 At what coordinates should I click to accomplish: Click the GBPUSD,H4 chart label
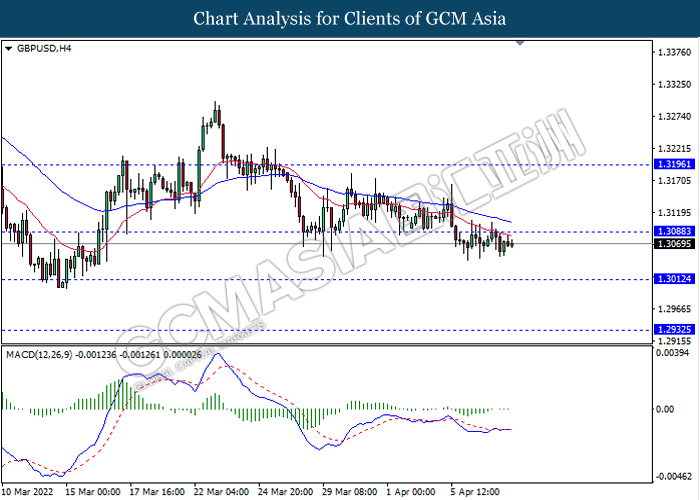(x=44, y=49)
